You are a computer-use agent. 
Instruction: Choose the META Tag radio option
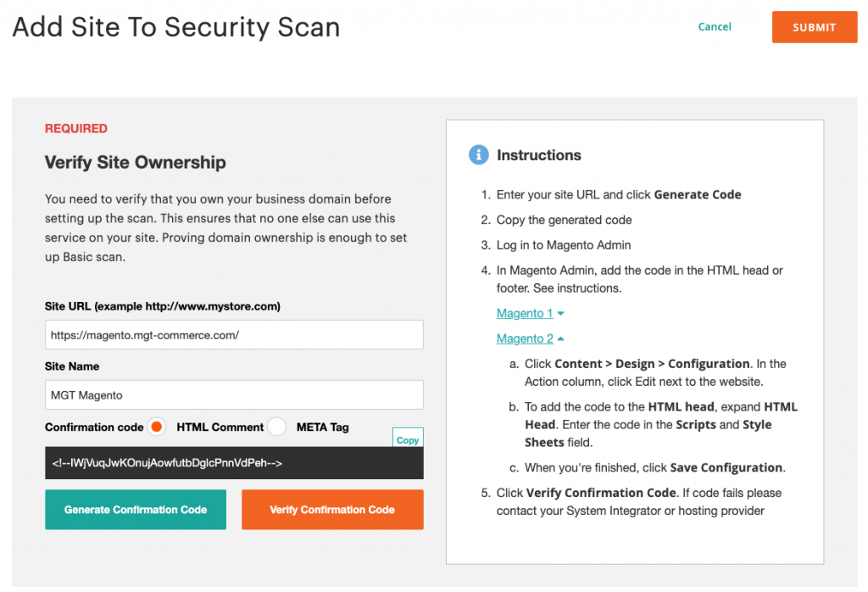pyautogui.click(x=276, y=427)
